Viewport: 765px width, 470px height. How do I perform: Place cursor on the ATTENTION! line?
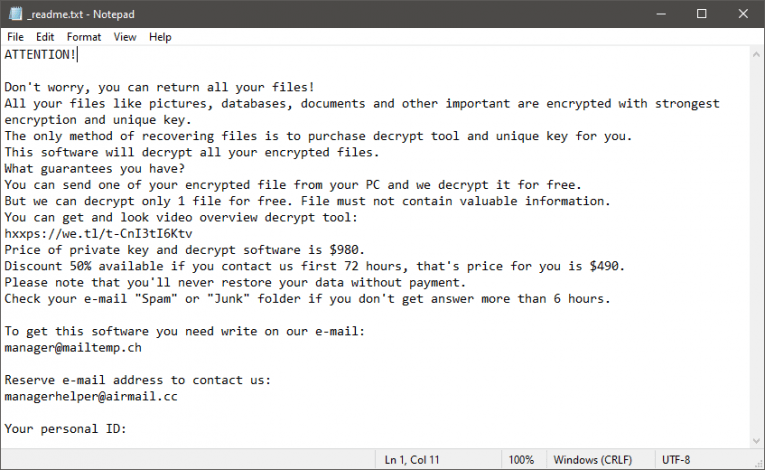40,54
